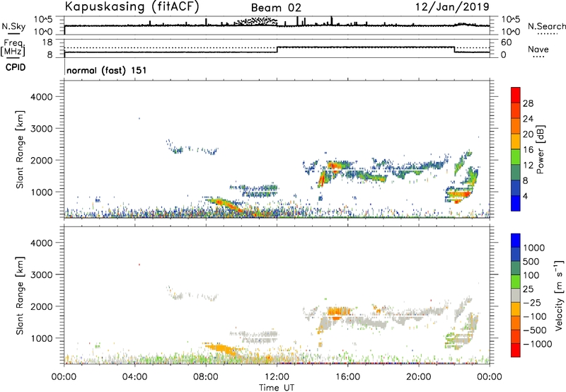Click the '16:00' time axis tick label
566x392 pixels.
click(x=347, y=377)
